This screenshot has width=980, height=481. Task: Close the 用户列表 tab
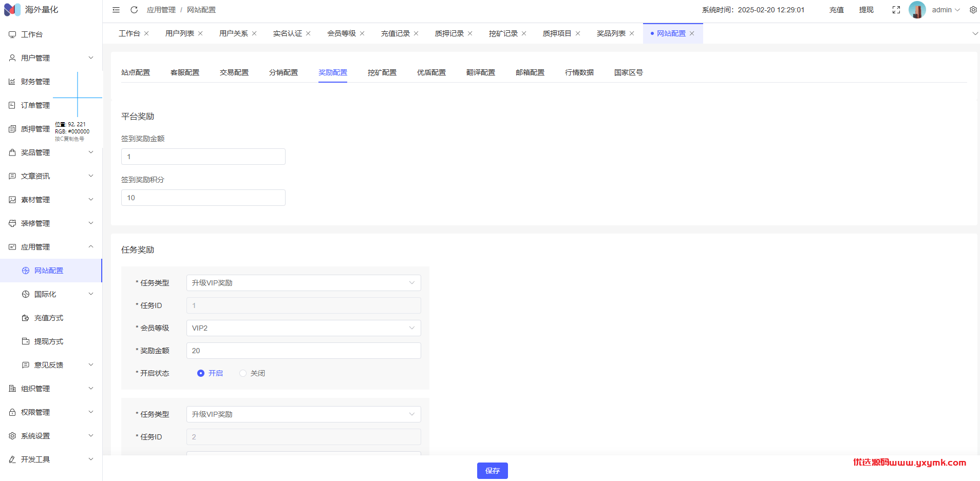click(200, 33)
